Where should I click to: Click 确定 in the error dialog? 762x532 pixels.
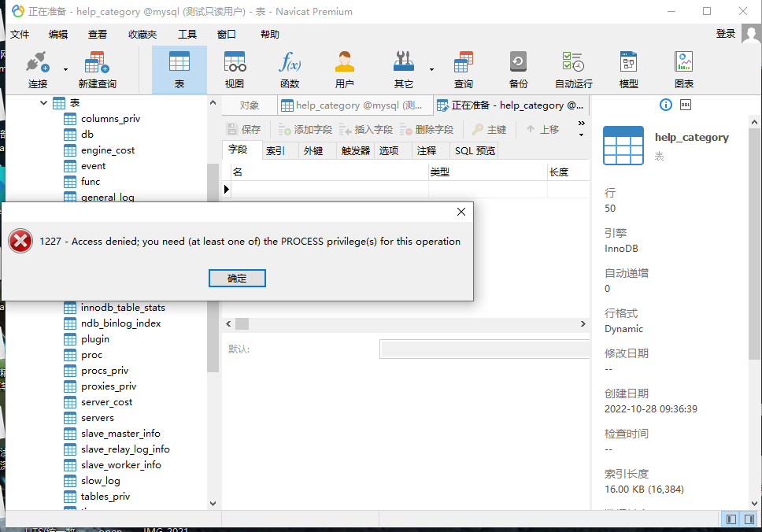coord(237,279)
